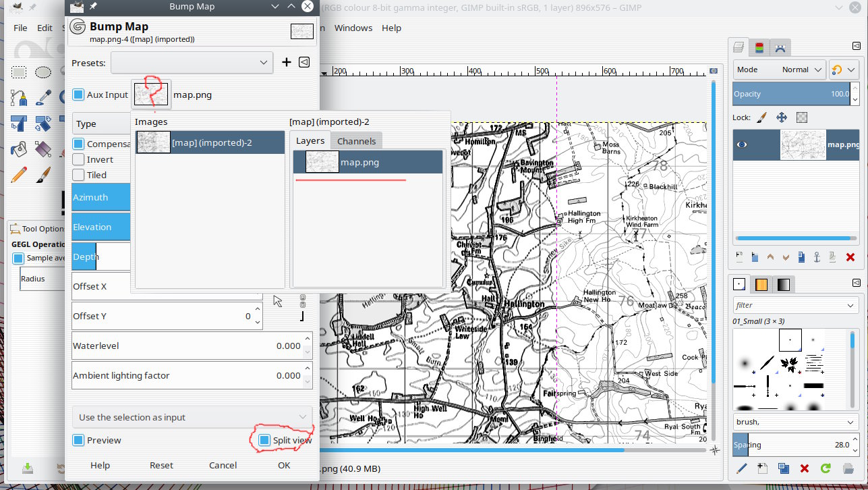Toggle the Aux Input checkbox
The width and height of the screenshot is (868, 490).
coord(79,95)
